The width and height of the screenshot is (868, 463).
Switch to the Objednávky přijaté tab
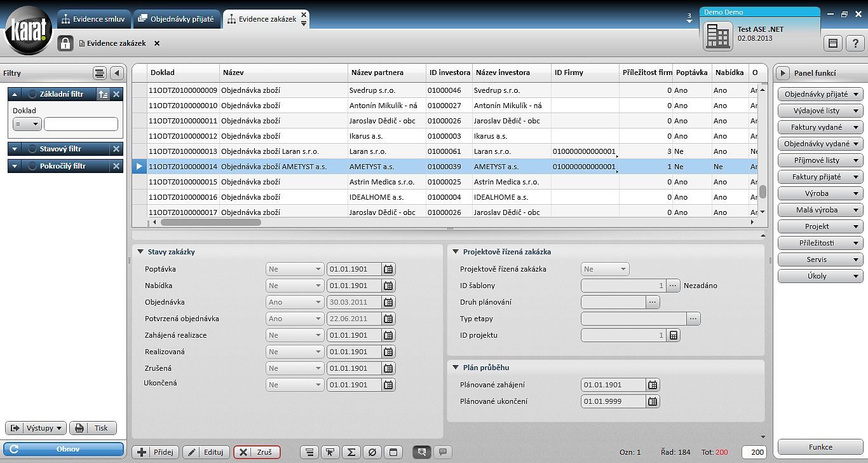tap(177, 19)
